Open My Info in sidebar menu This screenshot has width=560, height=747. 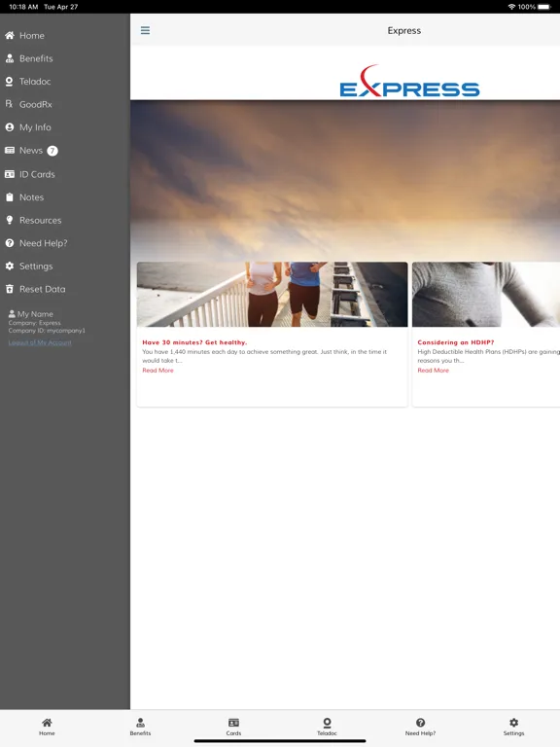35,127
